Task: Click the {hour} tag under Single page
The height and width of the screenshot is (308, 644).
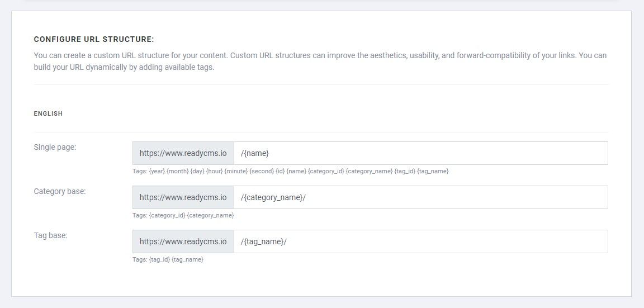Action: pyautogui.click(x=214, y=171)
